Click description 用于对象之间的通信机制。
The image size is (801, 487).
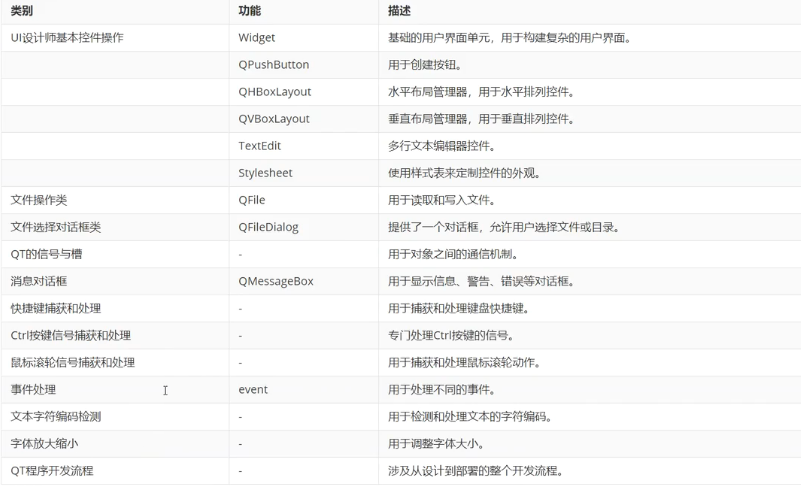(453, 254)
